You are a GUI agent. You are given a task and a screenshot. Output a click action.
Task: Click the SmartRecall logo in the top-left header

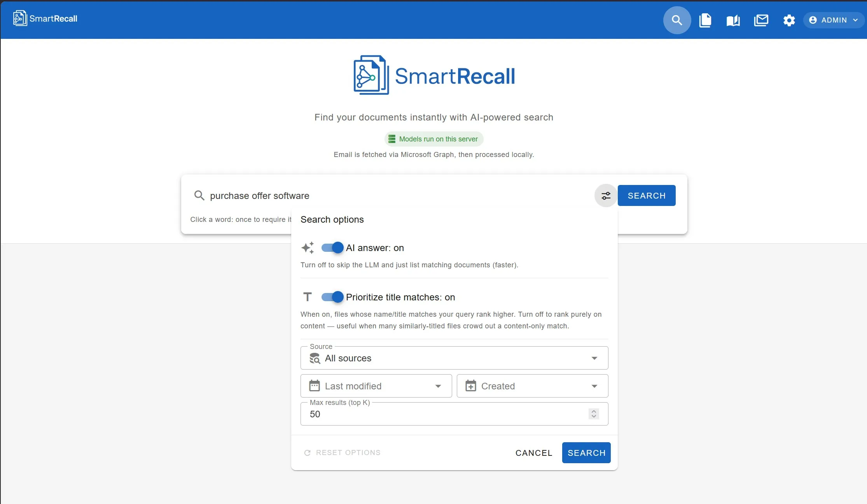click(x=45, y=18)
